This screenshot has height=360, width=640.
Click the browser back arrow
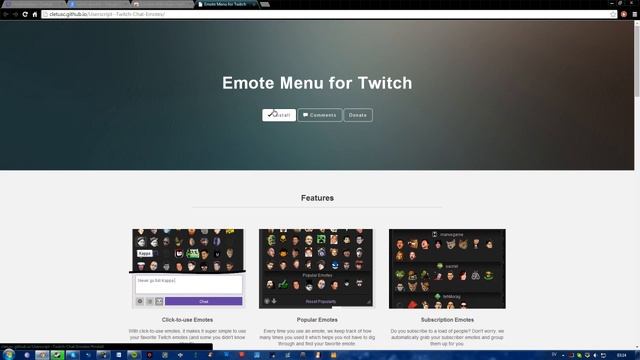(6, 14)
